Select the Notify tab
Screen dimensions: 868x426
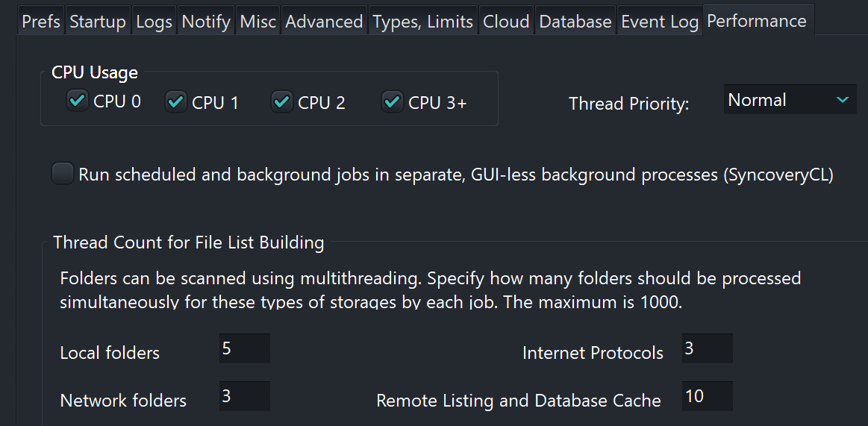[x=206, y=22]
